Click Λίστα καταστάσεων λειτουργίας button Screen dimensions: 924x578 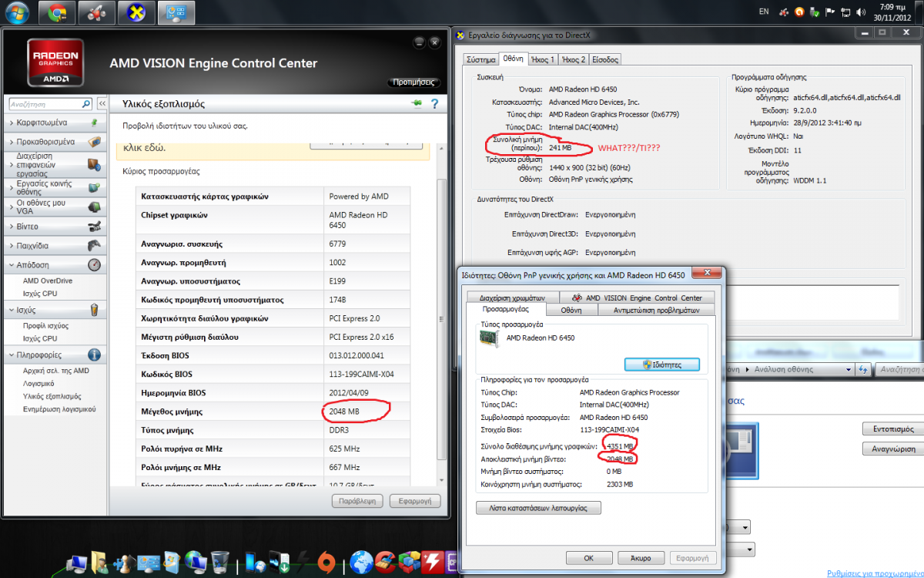click(x=538, y=508)
